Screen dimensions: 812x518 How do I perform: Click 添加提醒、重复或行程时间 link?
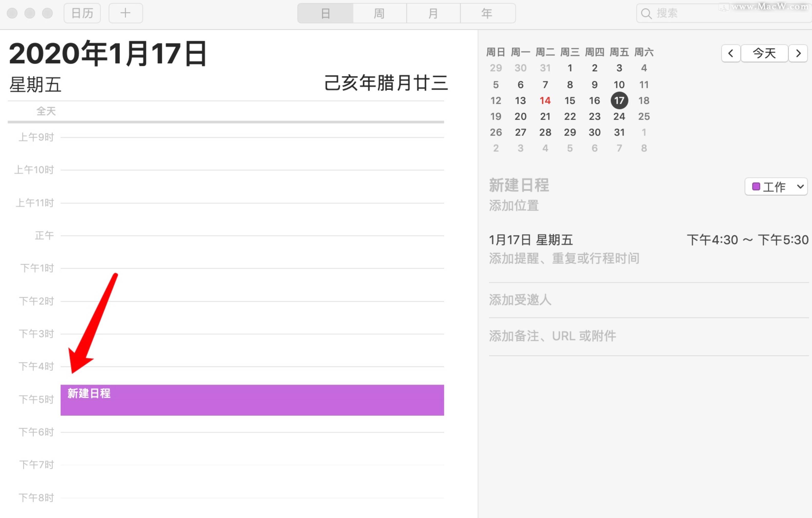coord(564,258)
